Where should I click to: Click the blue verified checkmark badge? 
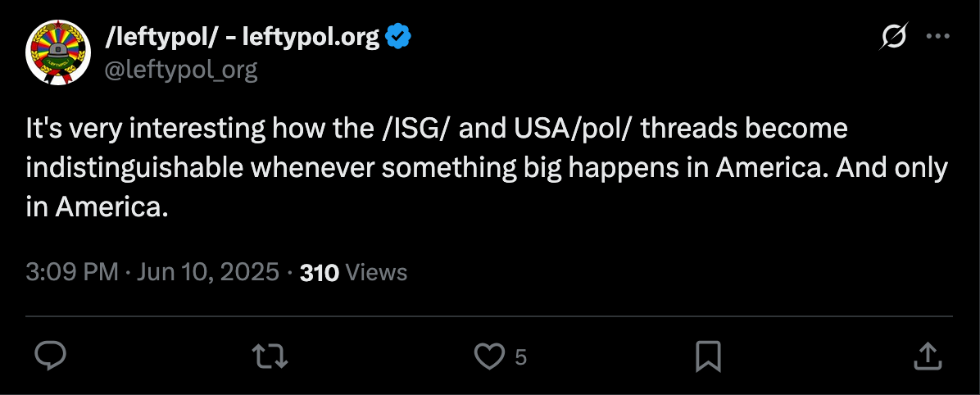[x=398, y=39]
